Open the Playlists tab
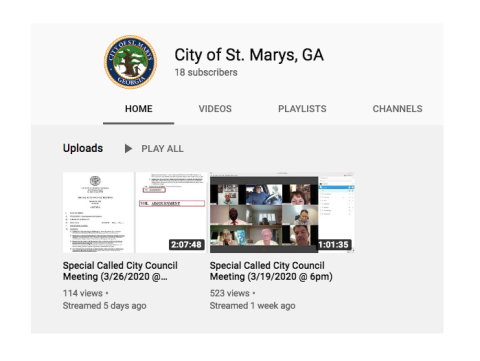Image resolution: width=480 pixels, height=361 pixels. [302, 109]
